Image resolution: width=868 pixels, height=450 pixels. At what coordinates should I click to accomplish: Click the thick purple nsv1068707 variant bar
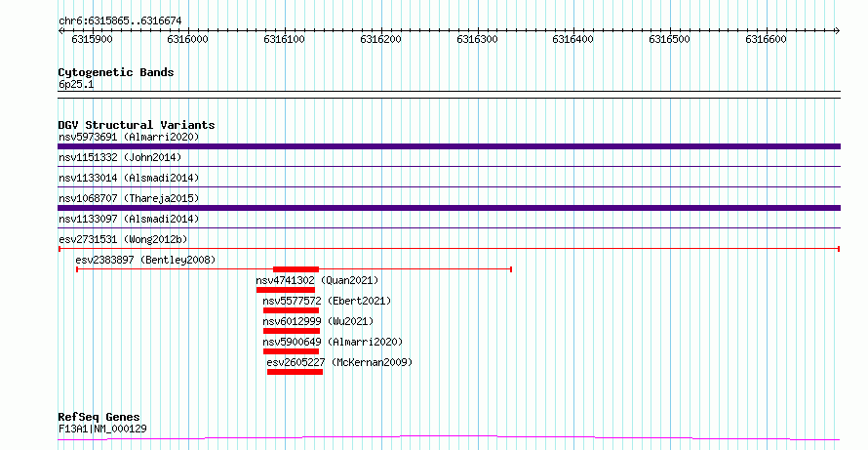tap(449, 208)
